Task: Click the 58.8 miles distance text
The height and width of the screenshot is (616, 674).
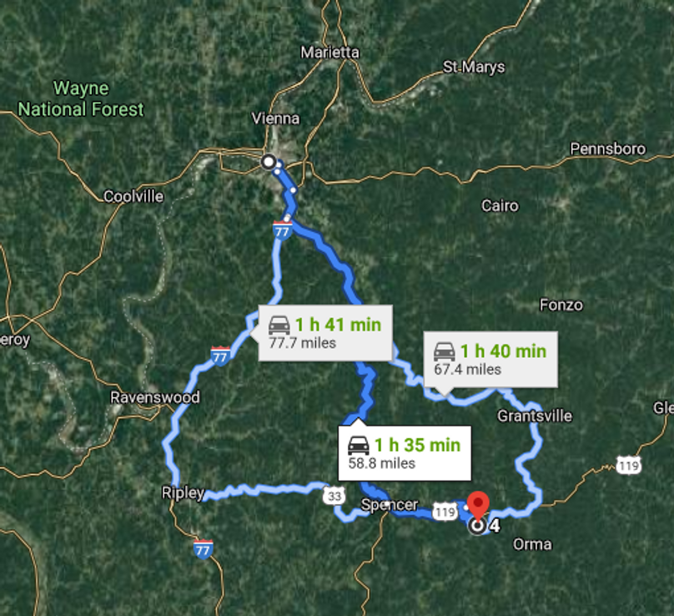Action: coord(382,463)
